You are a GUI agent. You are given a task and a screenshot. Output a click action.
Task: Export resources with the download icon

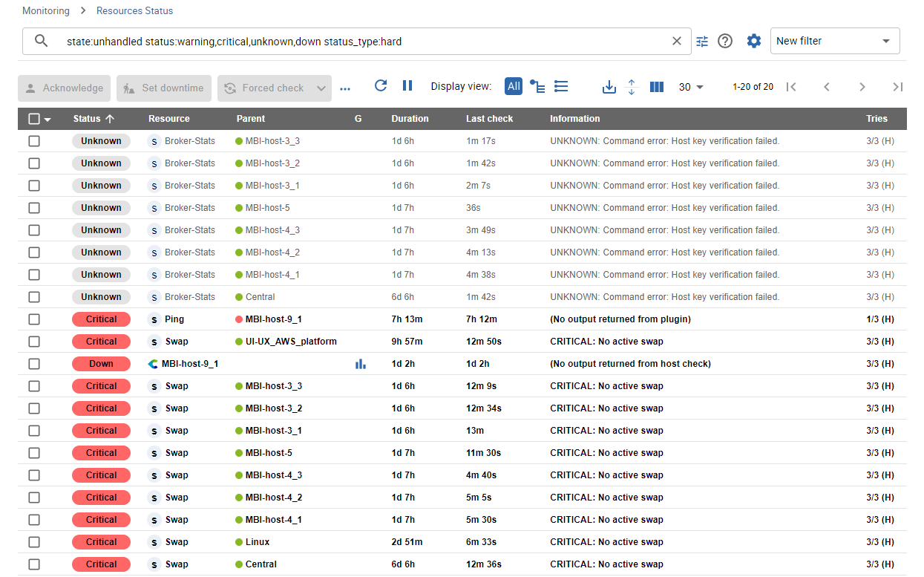[x=609, y=87]
